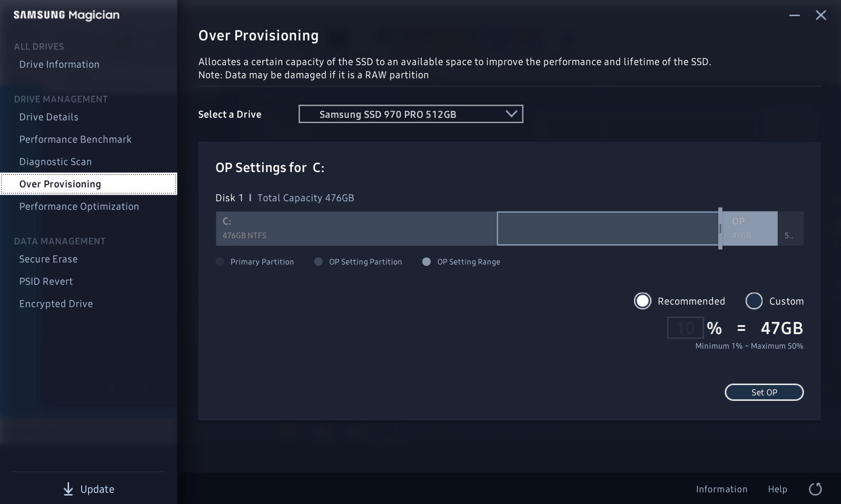Click the OP Setting Range legend dot

(x=427, y=261)
